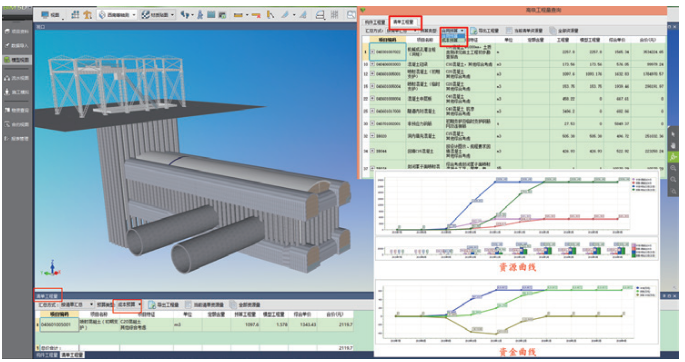The height and width of the screenshot is (362, 685).
Task: Click 全部资源量 button in bottom panel
Action: (245, 305)
